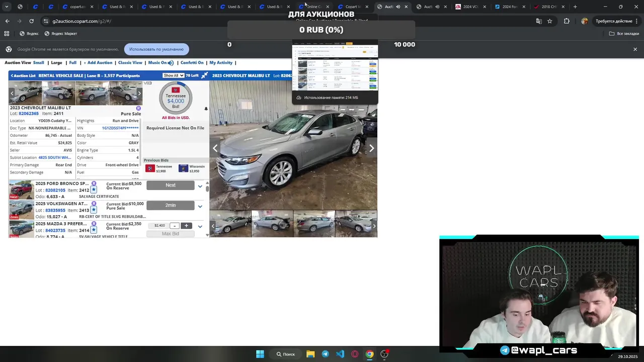Switch to Classic View
Image resolution: width=644 pixels, height=362 pixels.
(x=130, y=63)
